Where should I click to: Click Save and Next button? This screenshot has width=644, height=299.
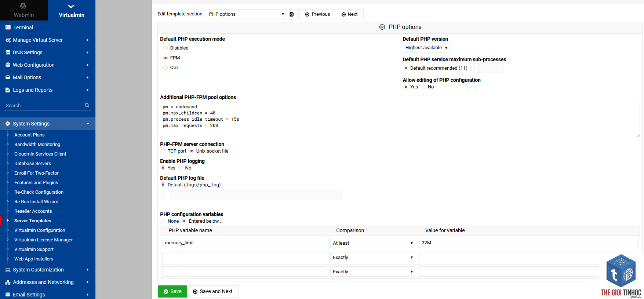click(x=213, y=291)
